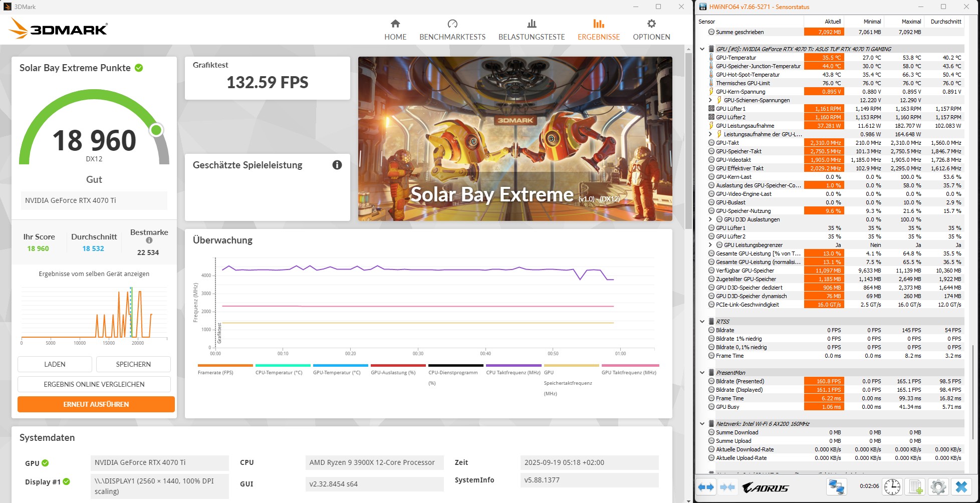Select the ERGEBNISSE tab
Screen dimensions: 980x503
(x=599, y=30)
